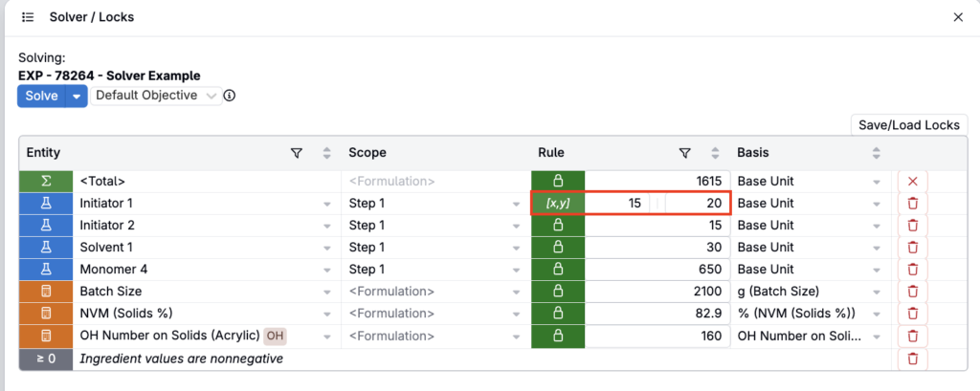
Task: Delete the Initiator 1 lock row
Action: 912,204
